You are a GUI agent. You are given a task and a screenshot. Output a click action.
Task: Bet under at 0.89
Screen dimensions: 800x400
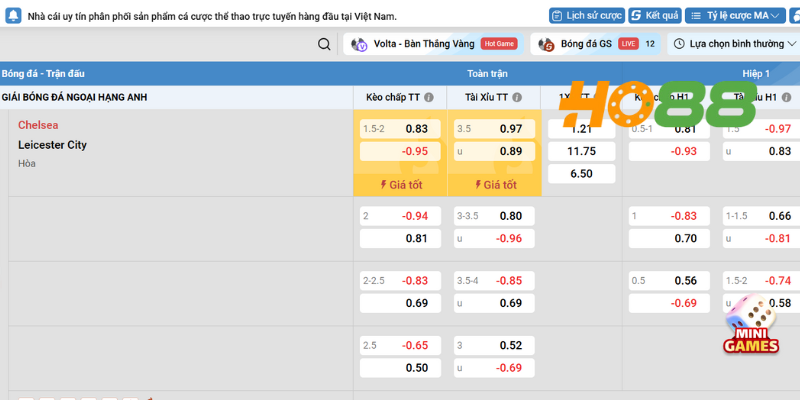pyautogui.click(x=494, y=152)
